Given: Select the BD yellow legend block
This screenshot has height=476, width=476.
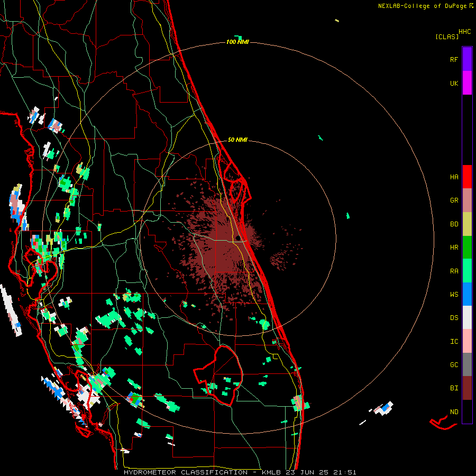Looking at the screenshot, I should click(467, 224).
